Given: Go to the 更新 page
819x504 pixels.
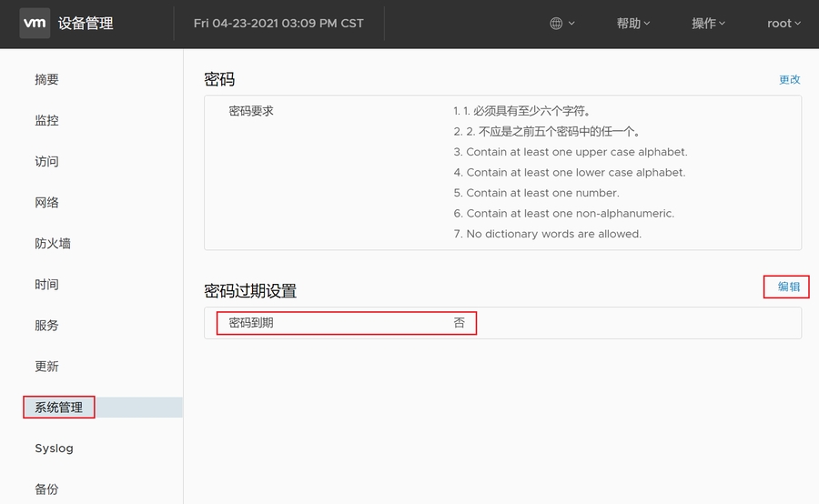Looking at the screenshot, I should click(47, 367).
